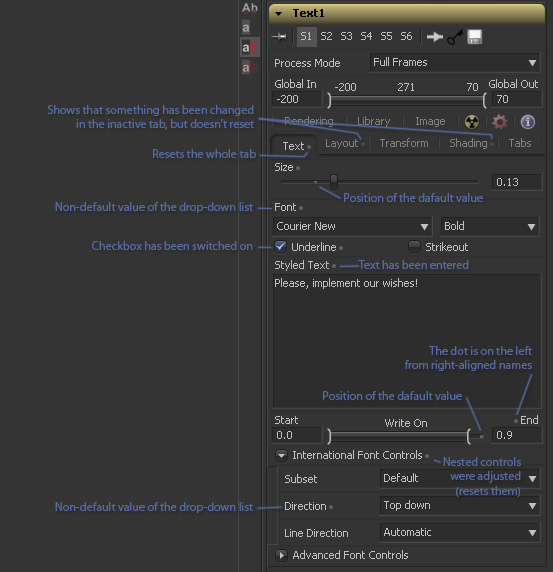Click the right-arrow icon after S6
553x572 pixels.
coord(434,37)
